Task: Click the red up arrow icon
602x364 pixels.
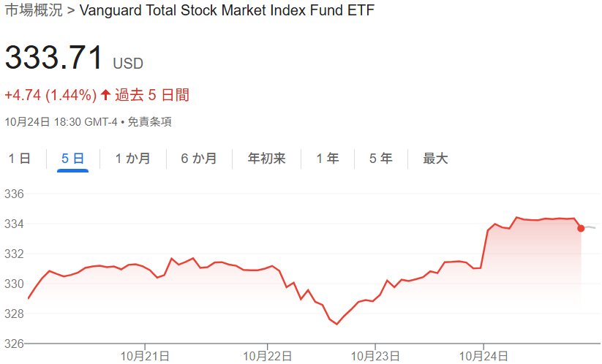Action: click(105, 95)
